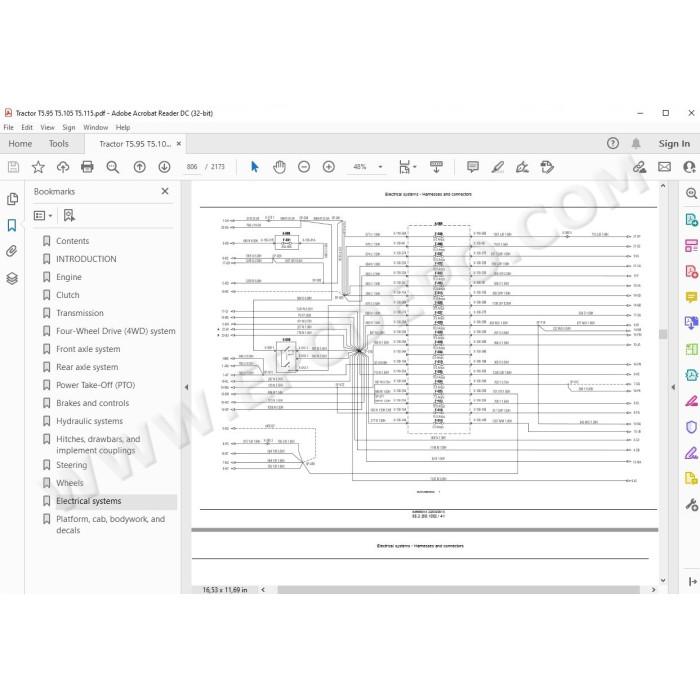700x700 pixels.
Task: Jump to Four-Wheel Drive (4WD) system bookmark
Action: [x=116, y=331]
